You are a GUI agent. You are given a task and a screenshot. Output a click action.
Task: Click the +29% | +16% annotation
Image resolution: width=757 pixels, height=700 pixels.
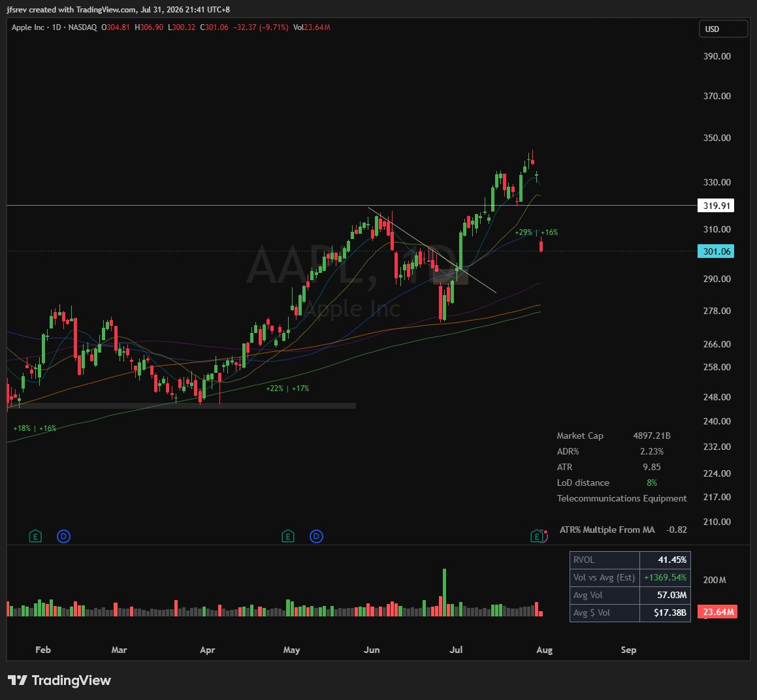click(x=536, y=232)
